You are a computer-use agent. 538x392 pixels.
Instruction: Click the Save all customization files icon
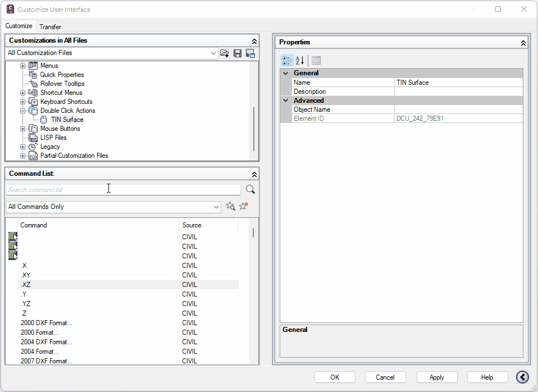tap(238, 53)
